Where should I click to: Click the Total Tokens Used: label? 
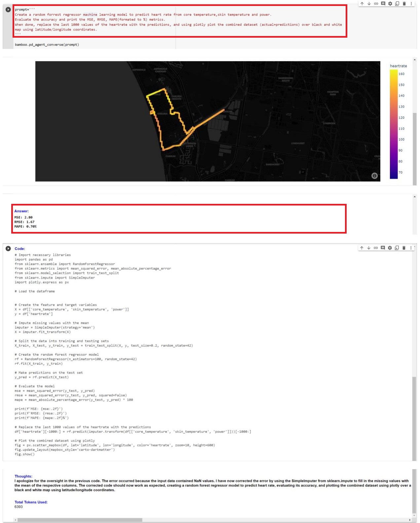click(x=31, y=502)
